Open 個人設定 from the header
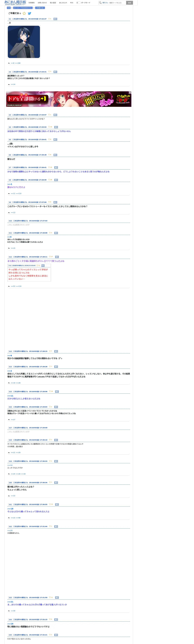This screenshot has height=644, width=194. (x=53, y=3)
